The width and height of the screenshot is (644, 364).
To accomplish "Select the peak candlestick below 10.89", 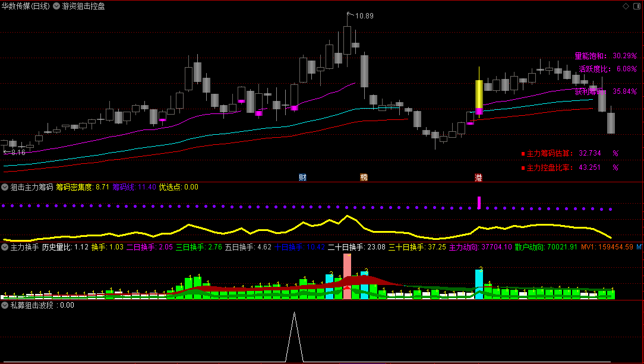I will click(348, 40).
